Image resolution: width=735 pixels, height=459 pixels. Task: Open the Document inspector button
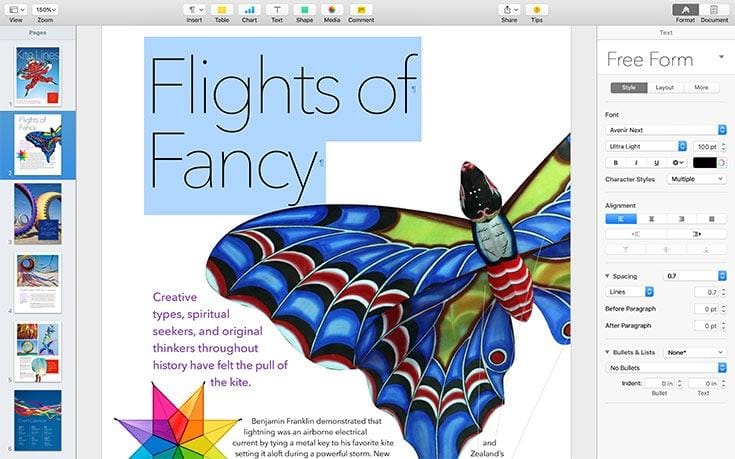click(x=714, y=10)
